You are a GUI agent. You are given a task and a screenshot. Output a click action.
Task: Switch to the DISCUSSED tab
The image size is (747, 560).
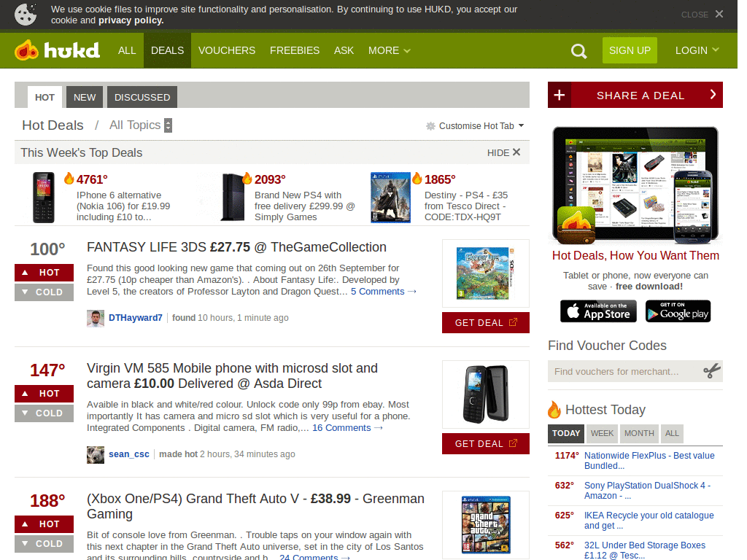coord(142,96)
